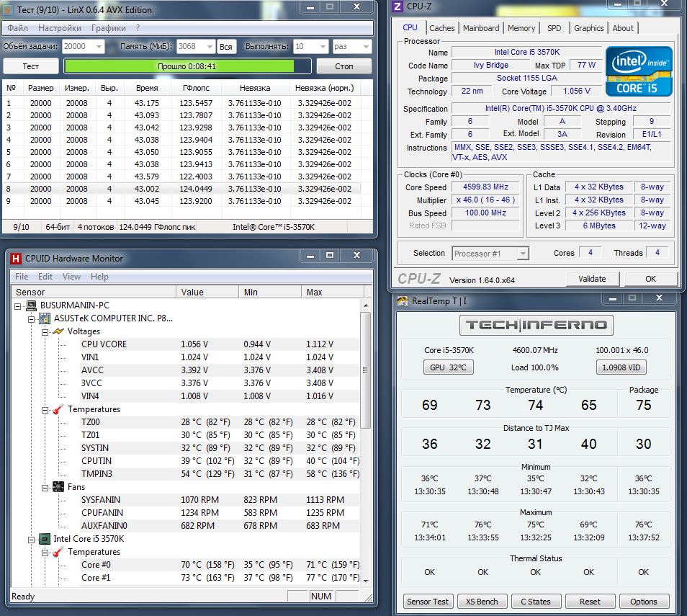Click the thermometer icon beside mainboard Temperatures

pyautogui.click(x=58, y=409)
